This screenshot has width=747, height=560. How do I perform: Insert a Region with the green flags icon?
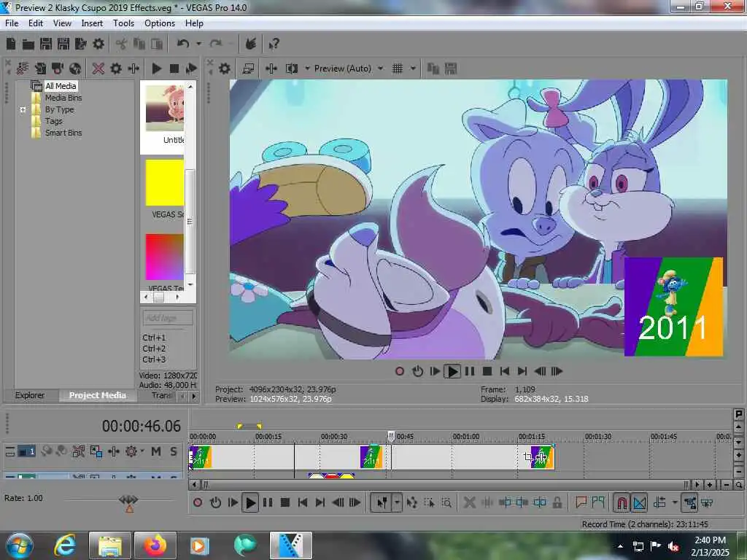click(x=598, y=502)
